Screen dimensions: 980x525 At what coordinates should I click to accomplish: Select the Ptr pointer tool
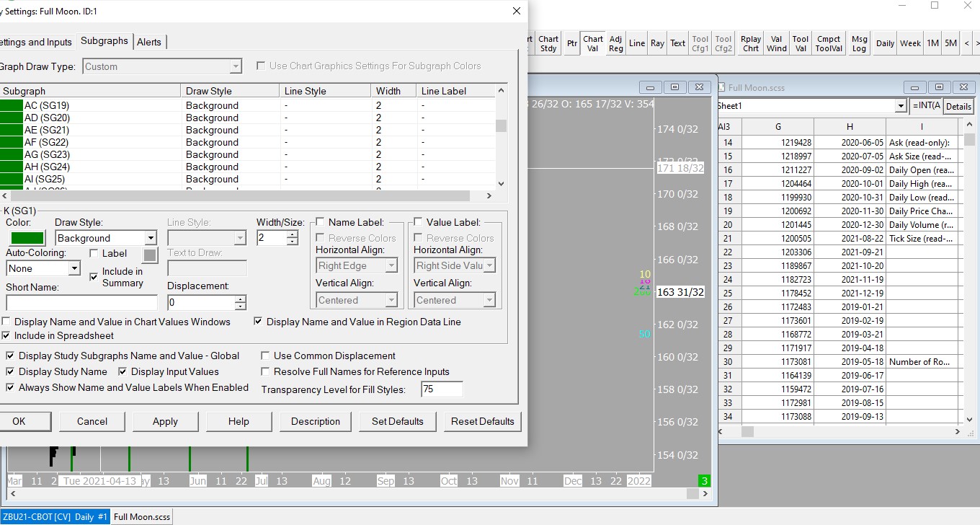(x=572, y=44)
